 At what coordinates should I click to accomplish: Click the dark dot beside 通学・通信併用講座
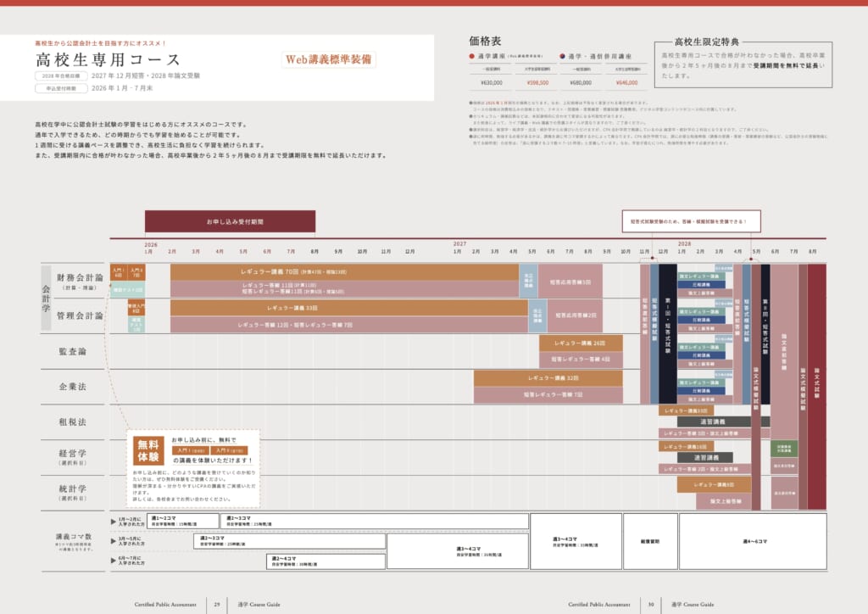(x=563, y=56)
